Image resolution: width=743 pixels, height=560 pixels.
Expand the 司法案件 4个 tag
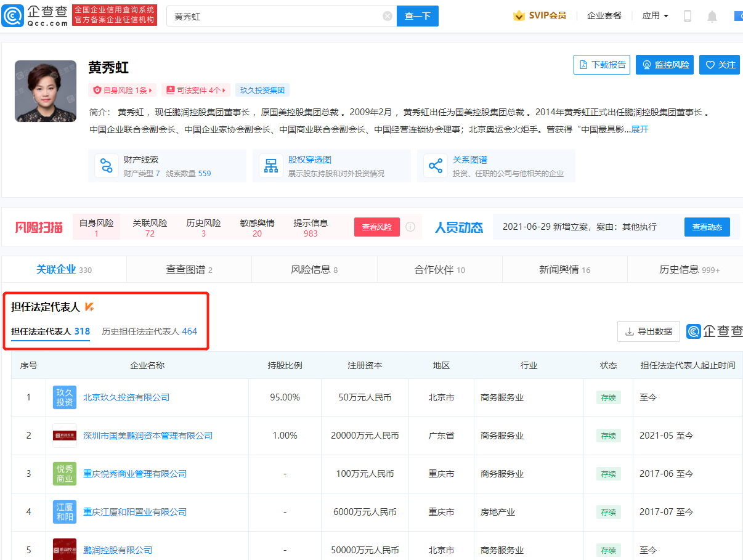pos(196,90)
